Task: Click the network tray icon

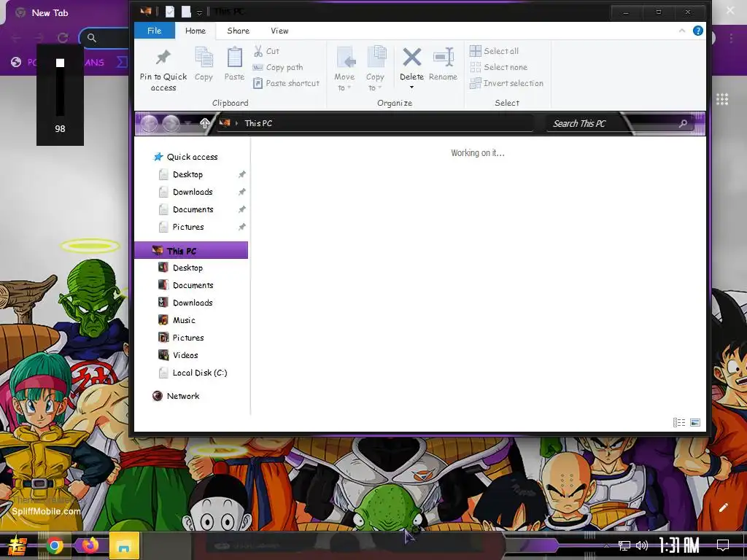Action: [624, 545]
